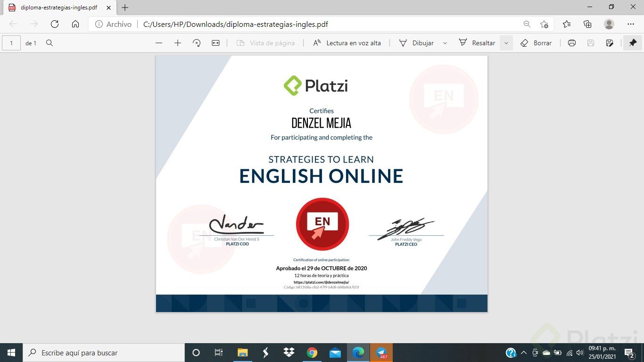This screenshot has height=362, width=644.
Task: Click the platzi.com/@denzelmejia link
Action: click(x=322, y=282)
